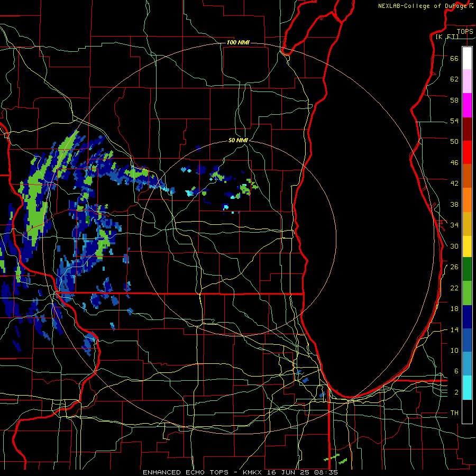This screenshot has height=476, width=476.
Task: Click the 58 legend value
Action: tap(454, 100)
